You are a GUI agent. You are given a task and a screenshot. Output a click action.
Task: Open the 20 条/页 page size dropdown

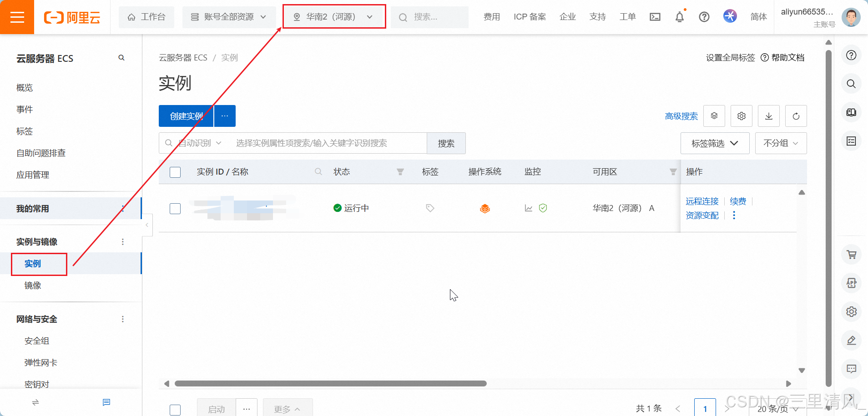pyautogui.click(x=778, y=409)
